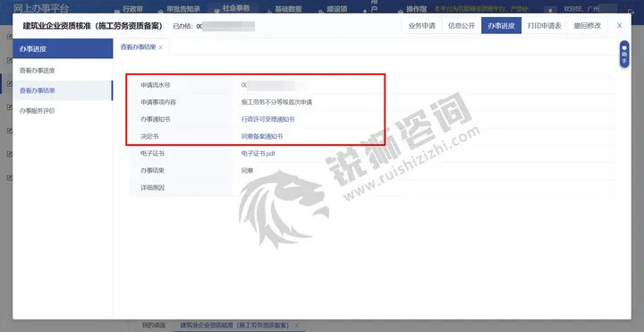Close the 查看办事结果 tab with its x

pos(161,47)
